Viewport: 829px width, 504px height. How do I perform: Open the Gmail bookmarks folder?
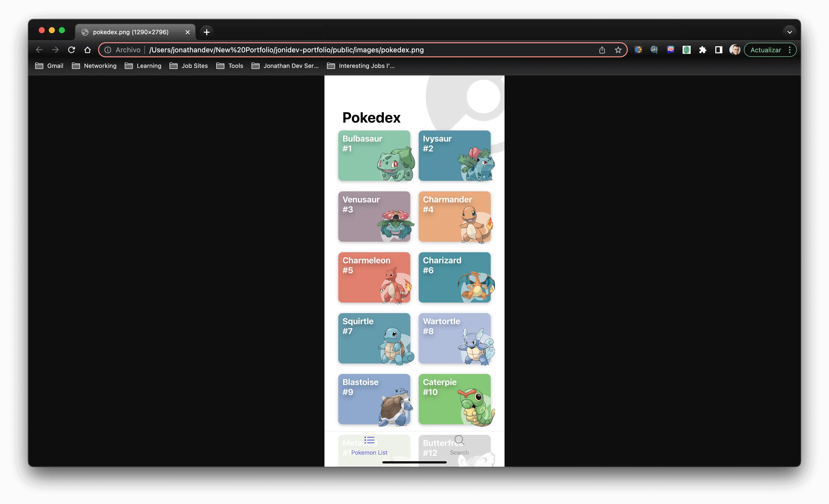[x=49, y=66]
